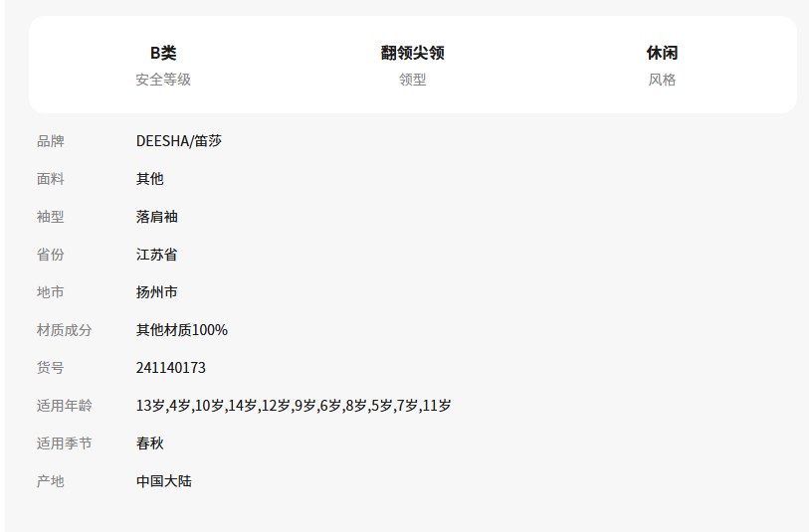
Task: Select the item number 241140173
Action: 171,368
